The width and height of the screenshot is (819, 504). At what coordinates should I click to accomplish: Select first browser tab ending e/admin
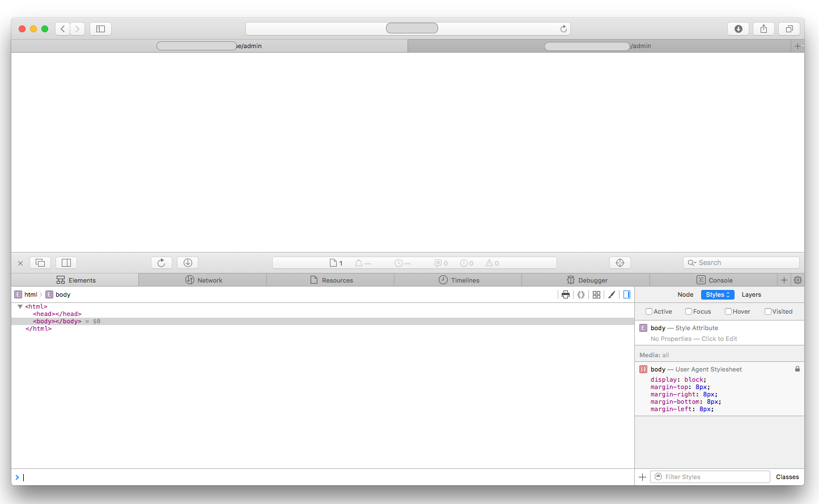(x=209, y=46)
